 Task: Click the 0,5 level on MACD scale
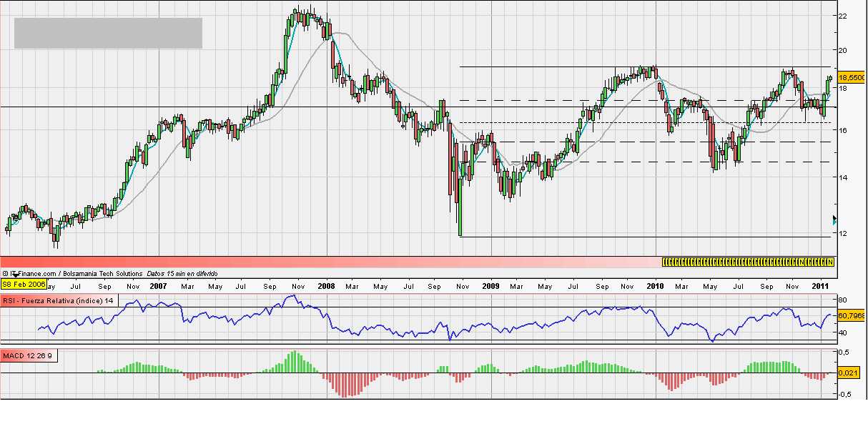point(844,352)
